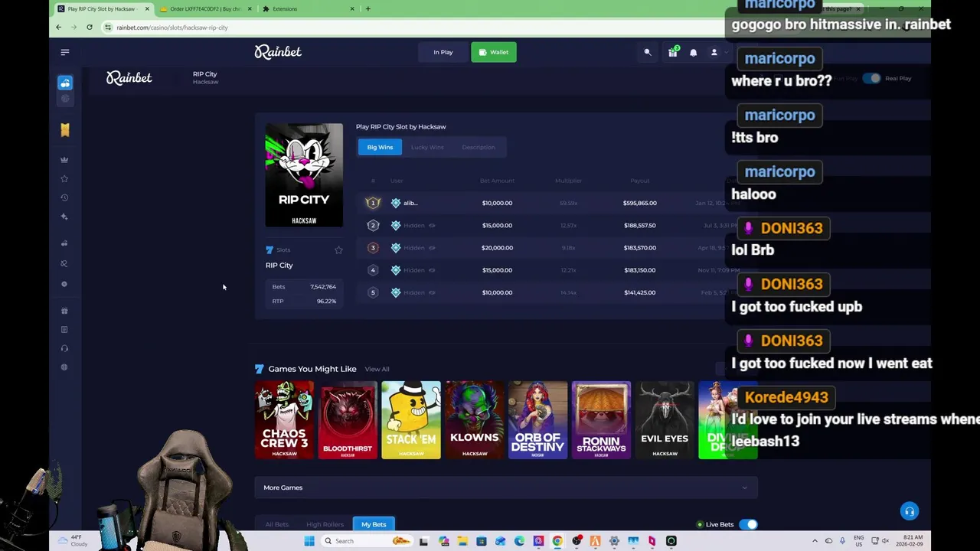Click the Windows Start button
The height and width of the screenshot is (551, 980).
[309, 541]
